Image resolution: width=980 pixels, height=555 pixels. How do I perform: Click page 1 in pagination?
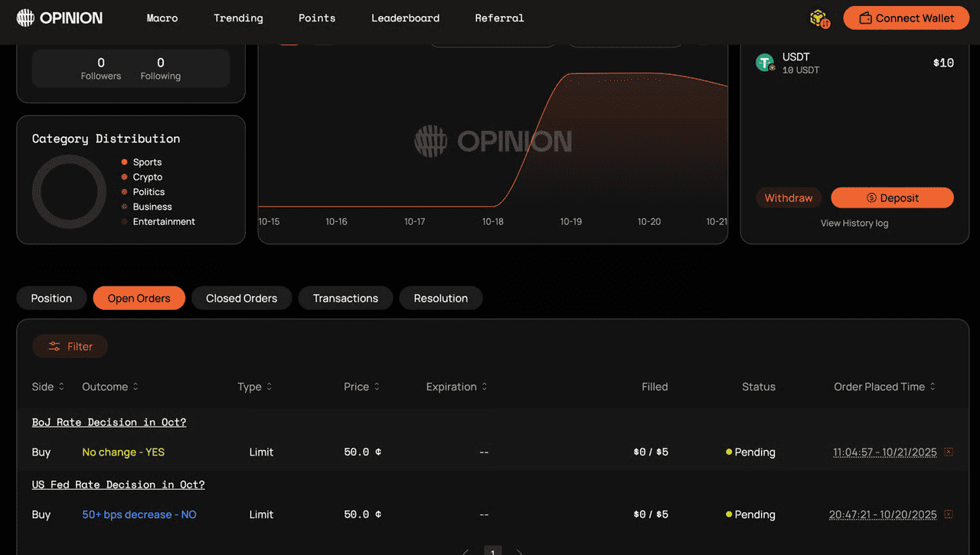(492, 552)
